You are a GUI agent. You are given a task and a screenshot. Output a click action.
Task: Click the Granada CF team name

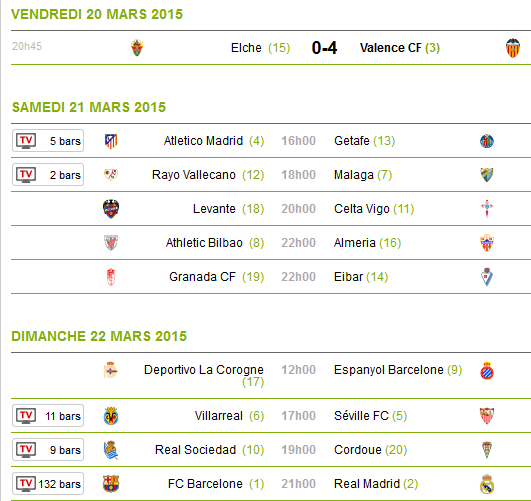(202, 277)
